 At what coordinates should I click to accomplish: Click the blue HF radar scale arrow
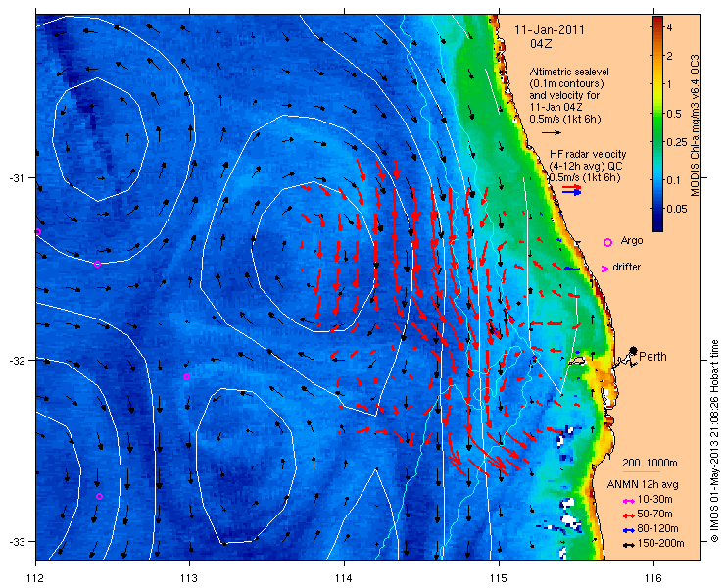pyautogui.click(x=572, y=192)
